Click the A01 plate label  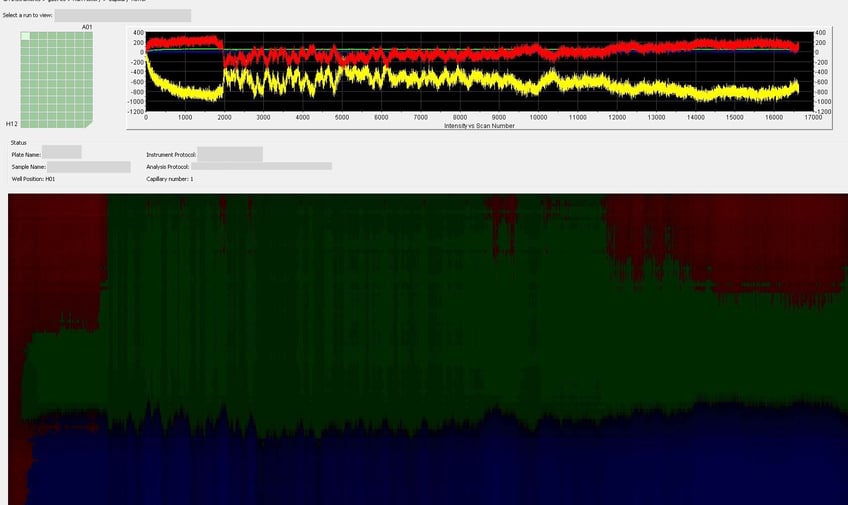point(87,27)
